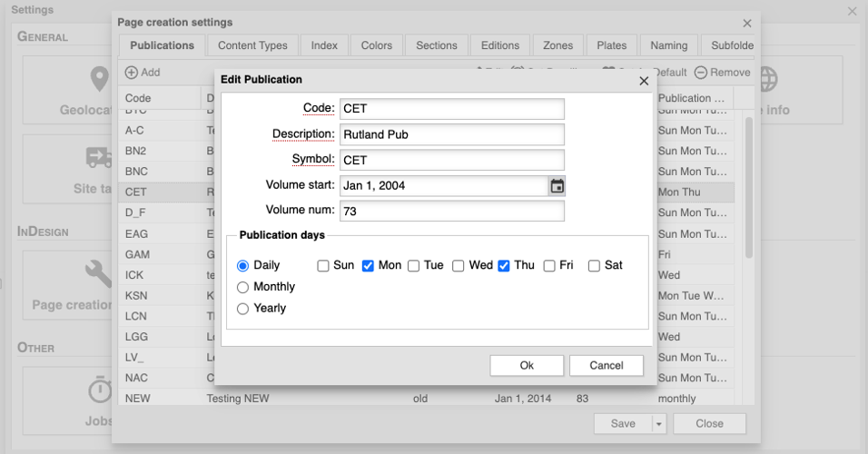Click Cancel in Edit Publication
The width and height of the screenshot is (868, 454).
tap(607, 365)
